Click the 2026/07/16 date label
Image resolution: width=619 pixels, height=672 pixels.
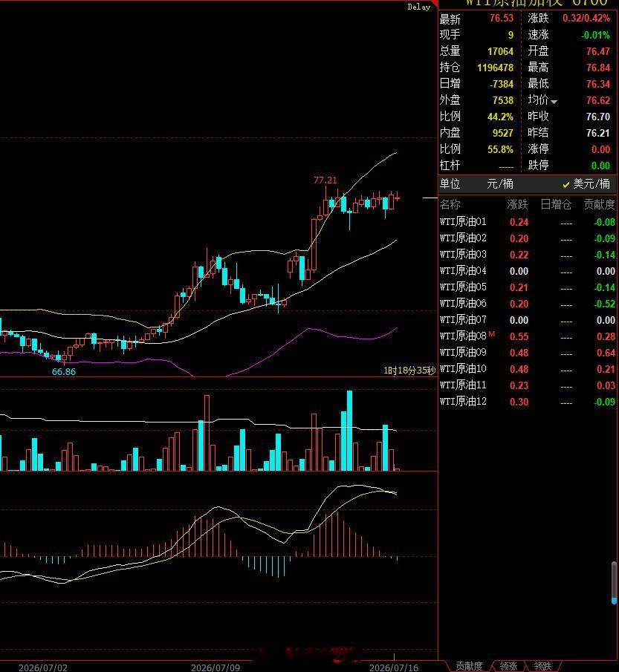click(x=394, y=668)
